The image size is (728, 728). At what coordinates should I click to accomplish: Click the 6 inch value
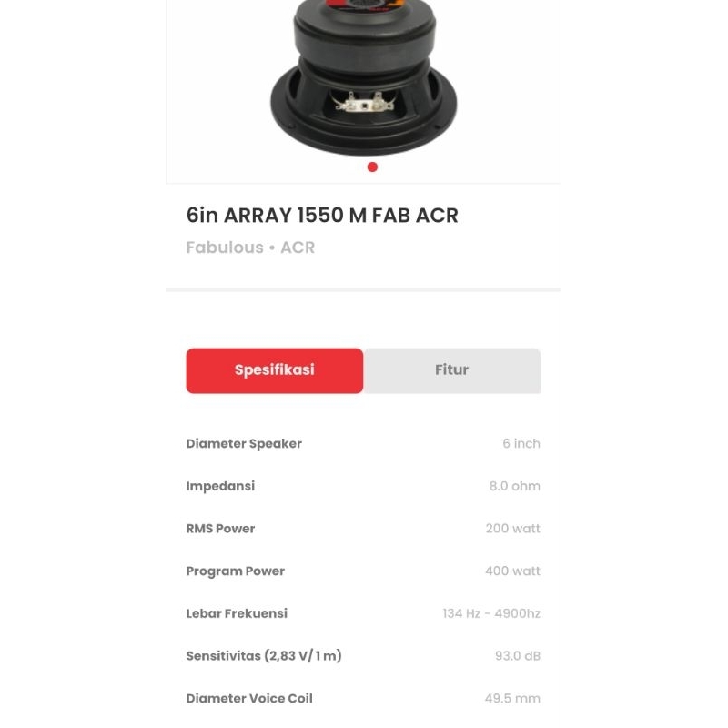521,443
